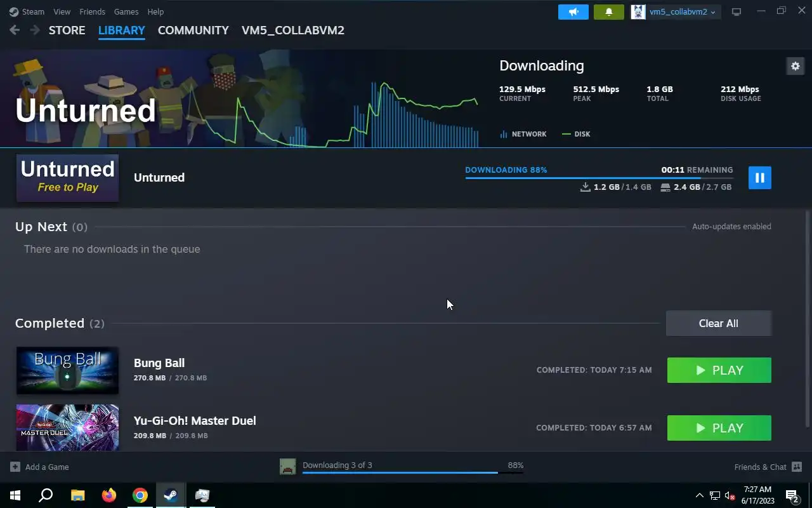Image resolution: width=812 pixels, height=508 pixels.
Task: Show hidden tray icons chevron
Action: point(700,495)
